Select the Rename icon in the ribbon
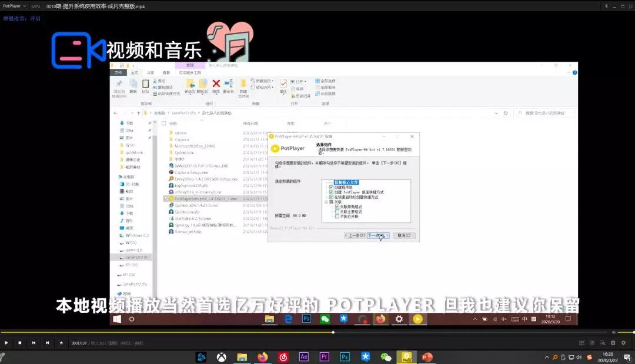Screen dimensions: 635x364 click(229, 84)
